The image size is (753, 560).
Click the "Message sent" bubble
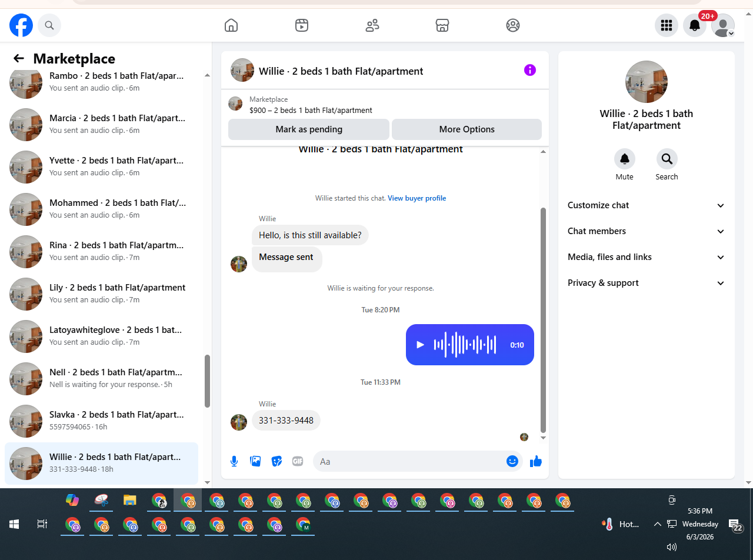click(286, 259)
